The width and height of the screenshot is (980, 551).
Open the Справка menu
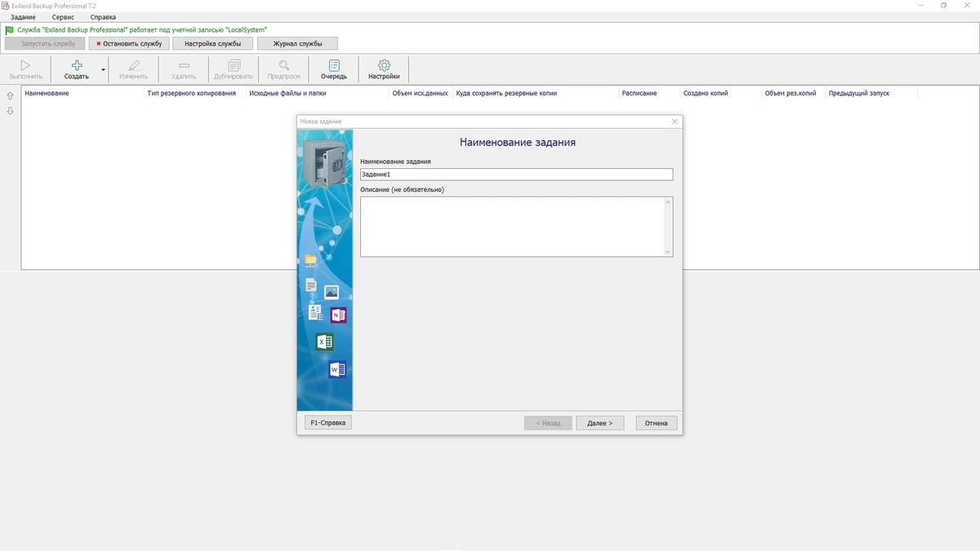tap(103, 17)
